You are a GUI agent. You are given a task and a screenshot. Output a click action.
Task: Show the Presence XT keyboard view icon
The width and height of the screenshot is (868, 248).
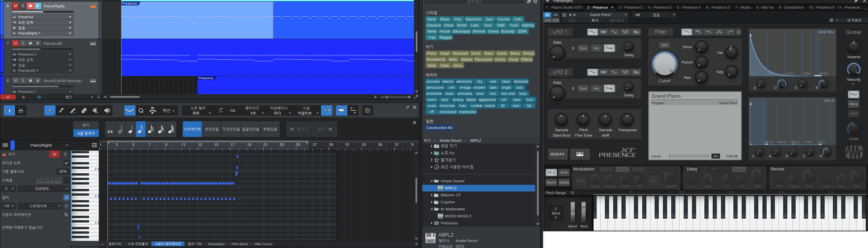pos(580,154)
